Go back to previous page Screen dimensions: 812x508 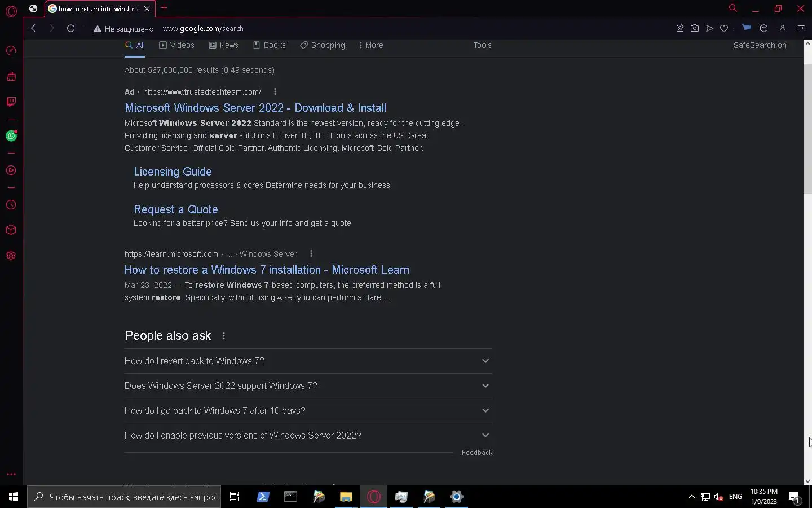point(33,28)
